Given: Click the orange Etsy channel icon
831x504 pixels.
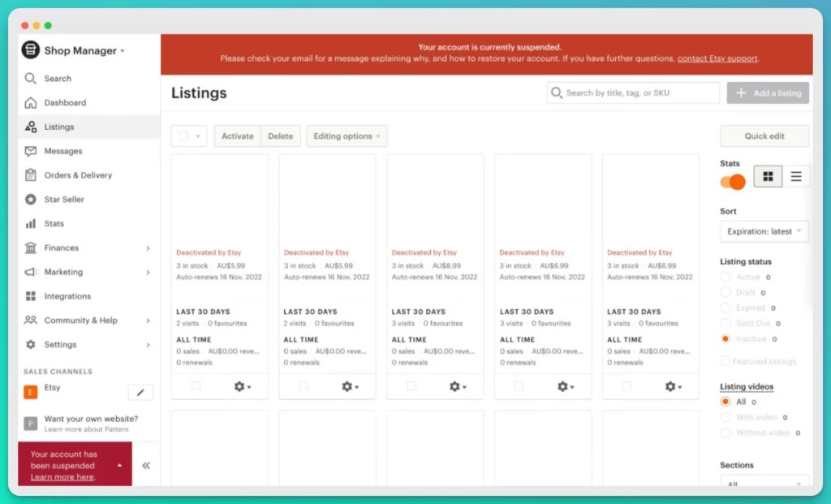Looking at the screenshot, I should click(x=31, y=392).
